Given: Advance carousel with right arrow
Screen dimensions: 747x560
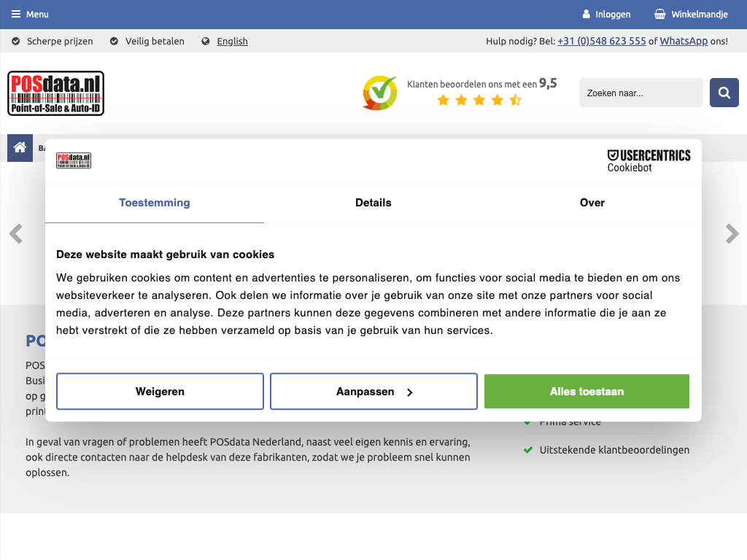Looking at the screenshot, I should 732,234.
